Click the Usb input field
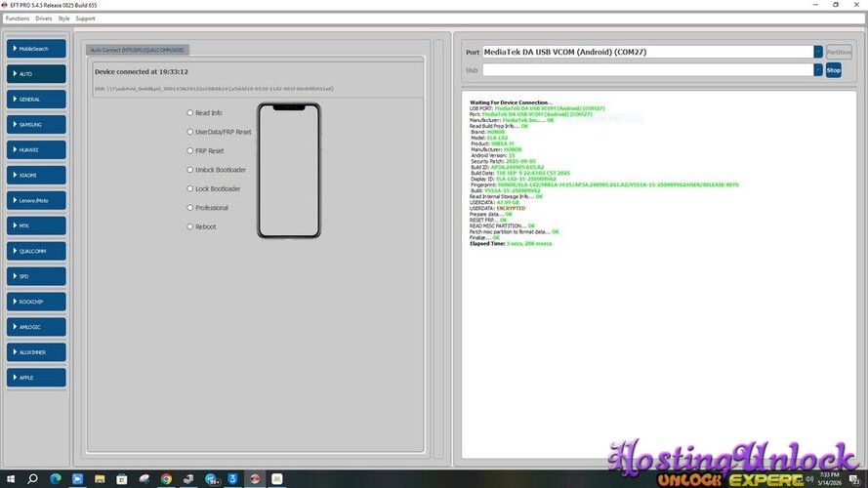 coord(647,69)
